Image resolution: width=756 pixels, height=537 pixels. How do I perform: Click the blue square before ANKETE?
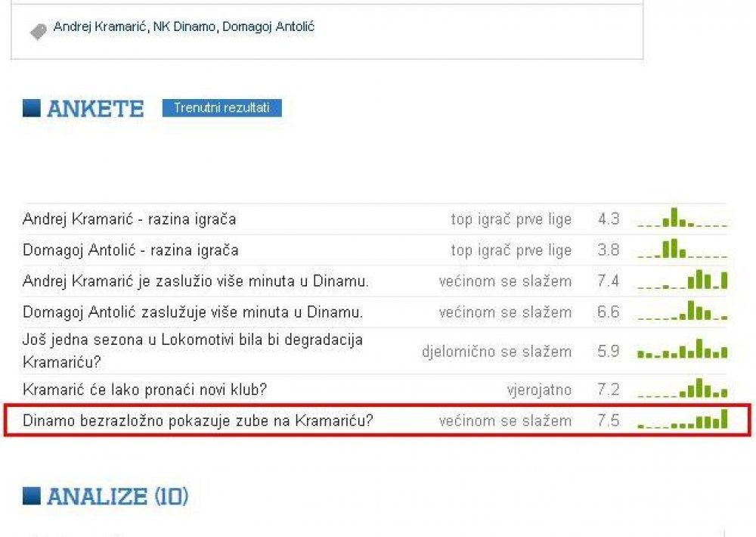click(x=31, y=108)
